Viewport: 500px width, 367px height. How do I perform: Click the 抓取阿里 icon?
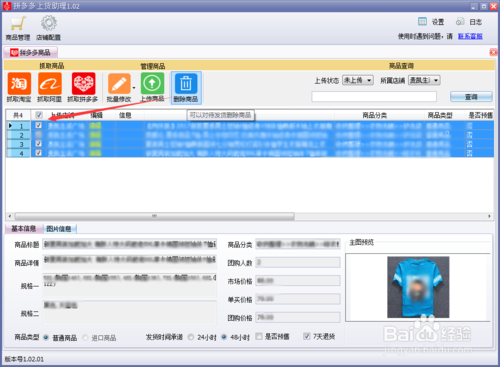pos(50,83)
